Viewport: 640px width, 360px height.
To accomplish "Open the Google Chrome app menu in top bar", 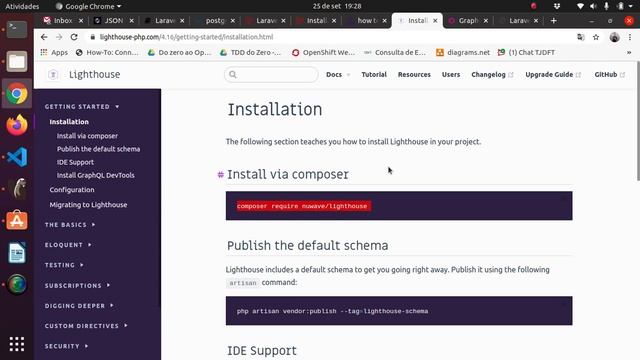I will click(89, 6).
